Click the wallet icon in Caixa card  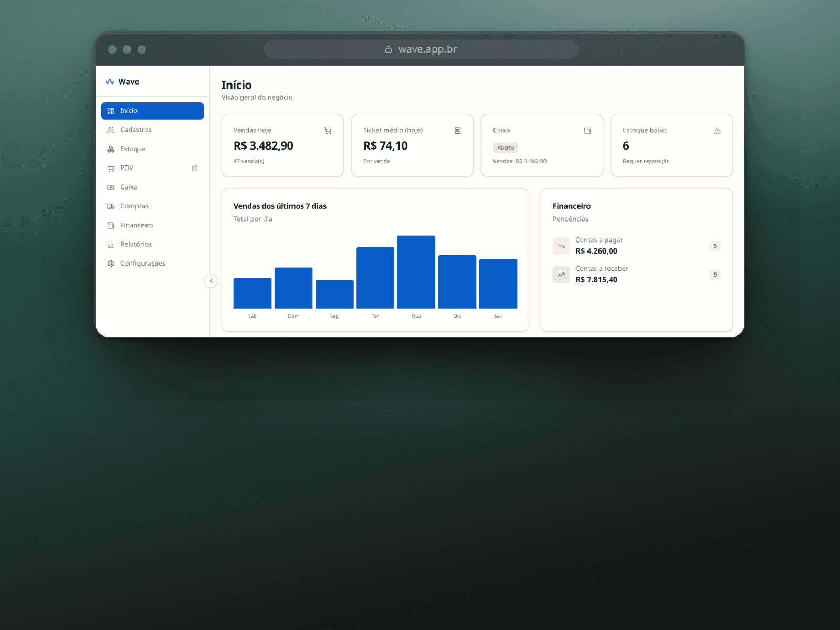(x=587, y=131)
